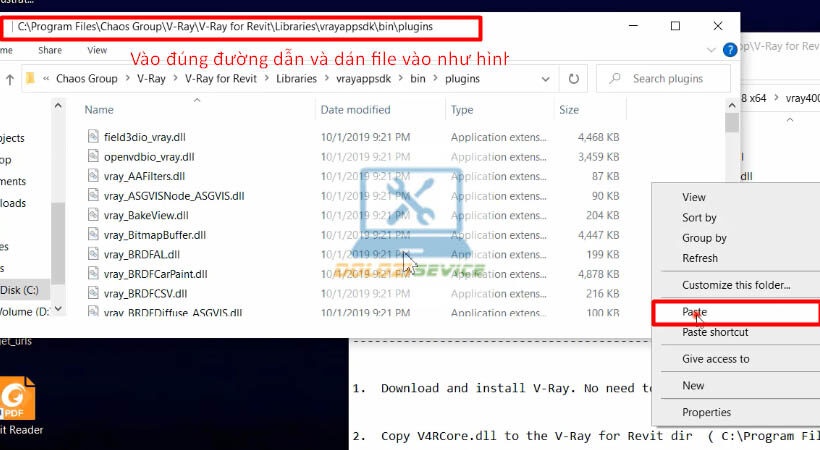Click the vray_AAFilters.dll file icon

[93, 176]
